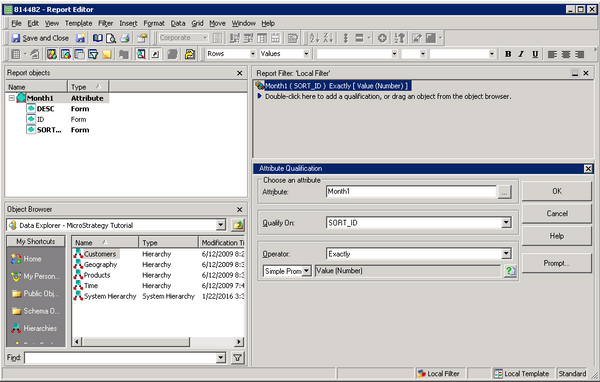Image resolution: width=600 pixels, height=382 pixels.
Task: Click the browse ellipsis button next to Attribute
Action: tap(504, 192)
